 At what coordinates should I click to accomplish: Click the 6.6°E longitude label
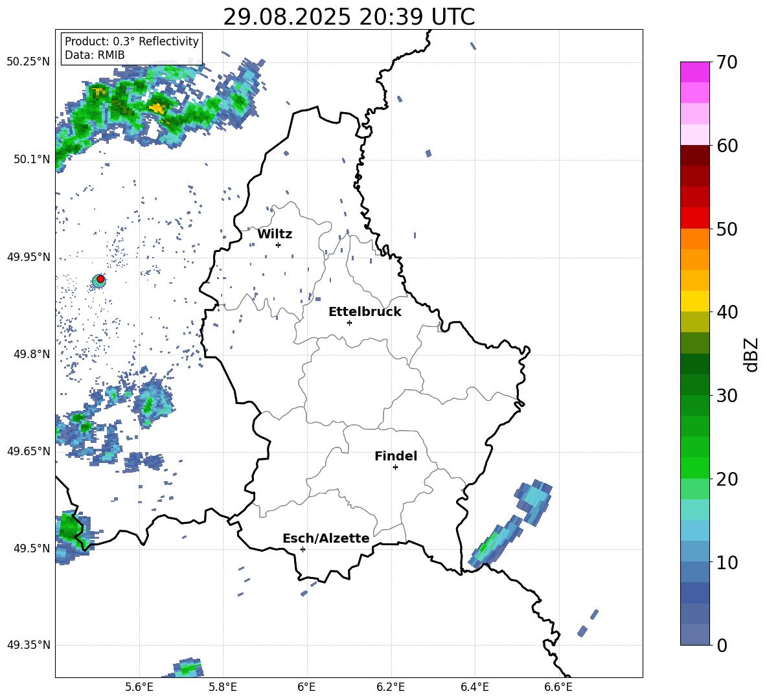coord(558,687)
